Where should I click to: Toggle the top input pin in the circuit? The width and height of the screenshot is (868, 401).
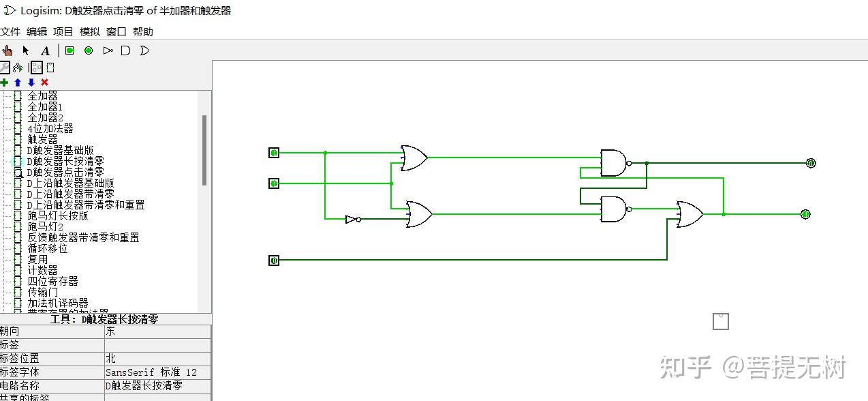[x=273, y=153]
